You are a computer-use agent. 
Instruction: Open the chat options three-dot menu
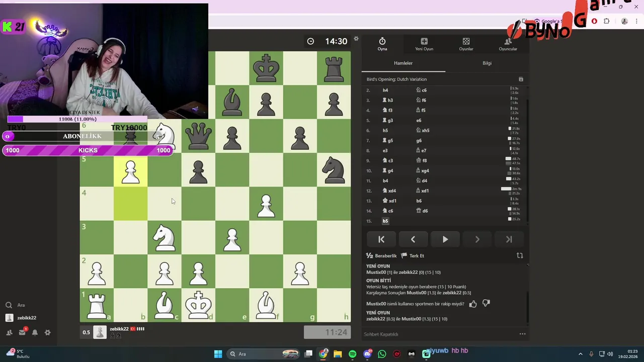[x=522, y=334]
